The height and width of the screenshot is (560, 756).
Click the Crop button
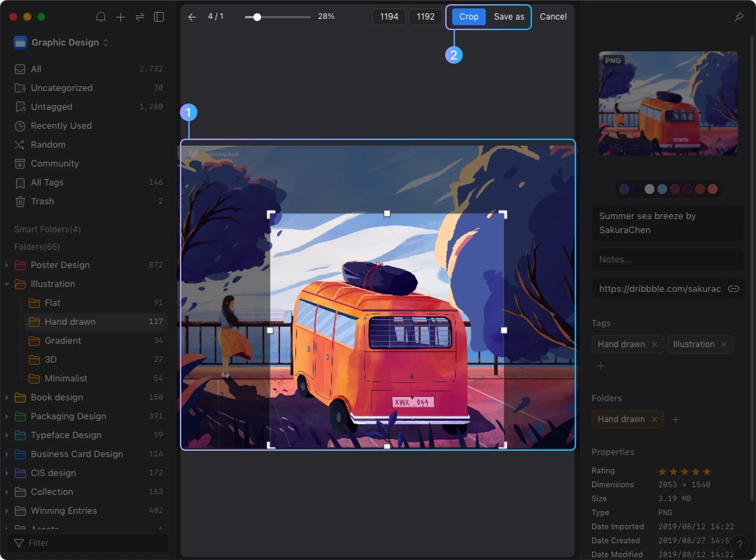tap(468, 17)
